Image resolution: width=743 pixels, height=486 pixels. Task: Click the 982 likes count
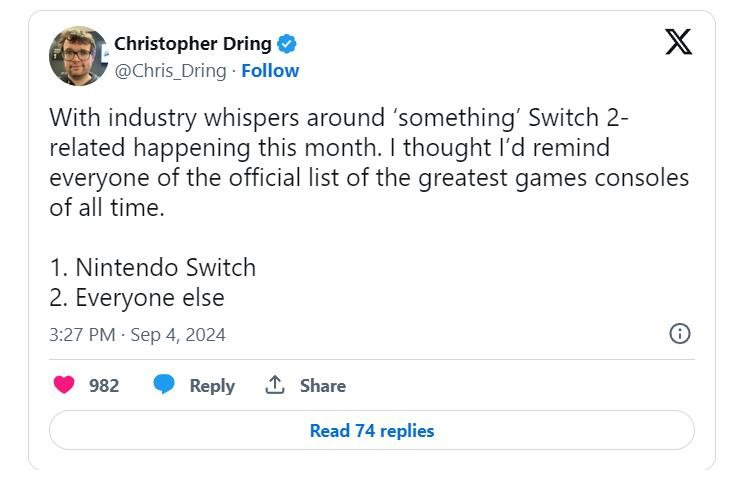pos(104,385)
